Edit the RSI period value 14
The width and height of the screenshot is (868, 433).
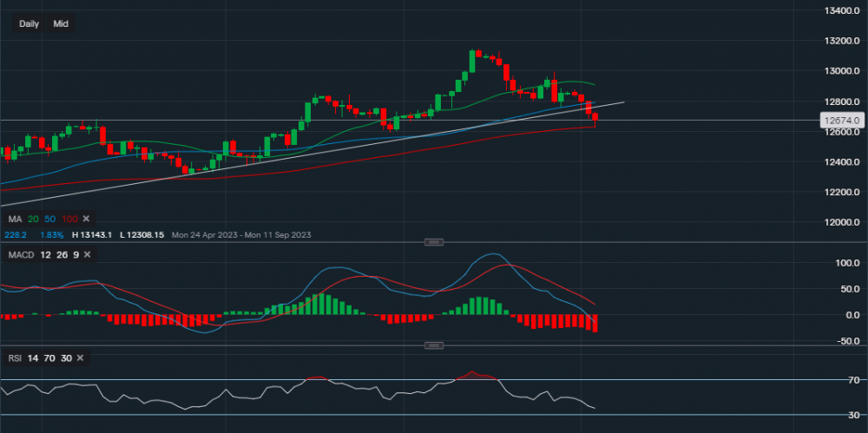click(x=31, y=358)
